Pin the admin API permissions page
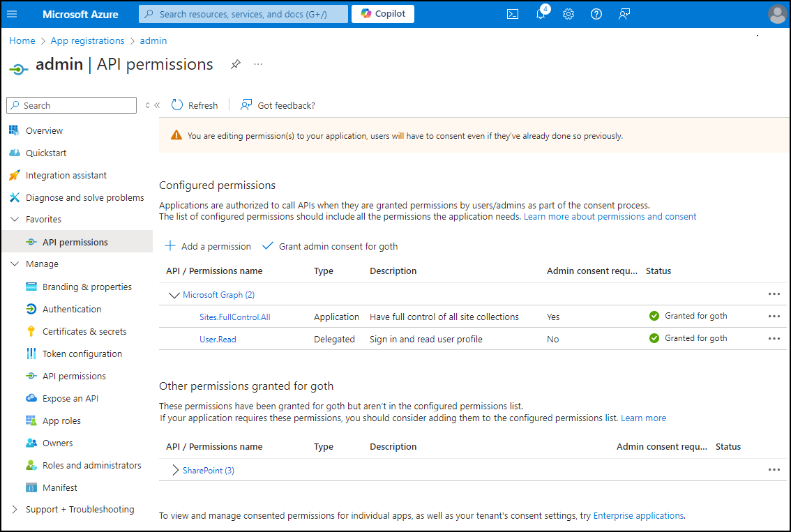 point(236,64)
